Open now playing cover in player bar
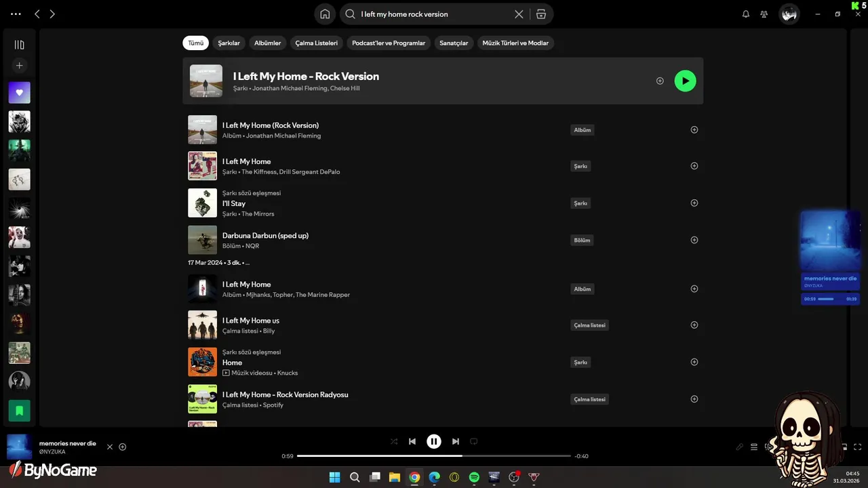Screen dimensions: 868x488 [x=19, y=447]
